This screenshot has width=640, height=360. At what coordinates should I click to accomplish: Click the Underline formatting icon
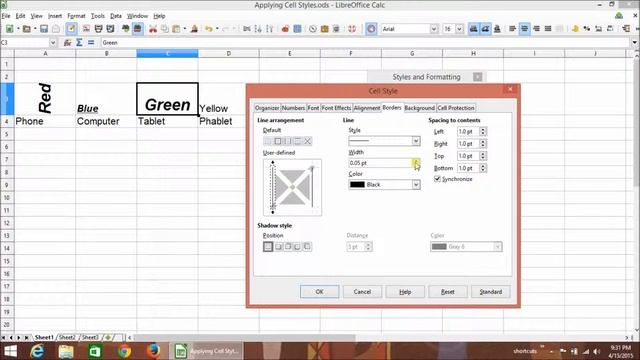(x=497, y=29)
